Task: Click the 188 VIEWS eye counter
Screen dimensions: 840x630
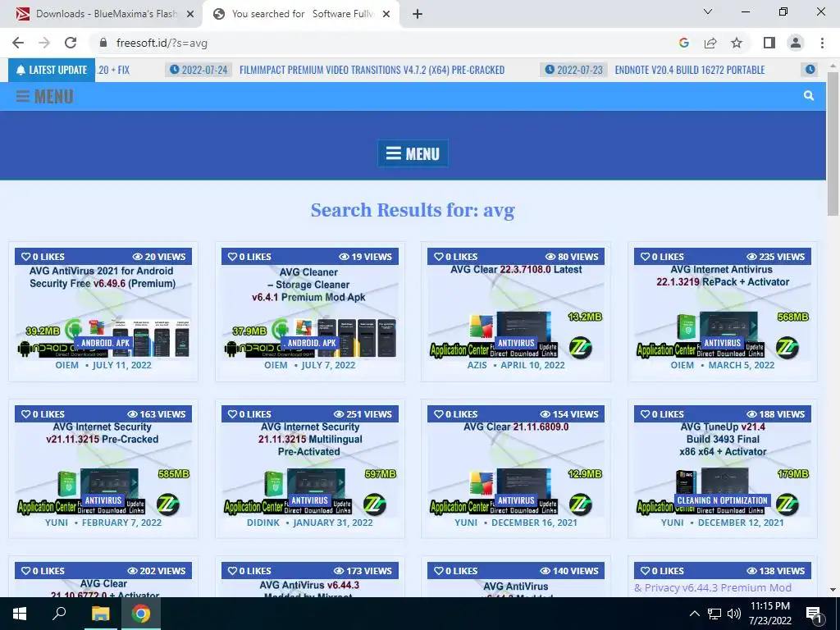Action: coord(776,414)
